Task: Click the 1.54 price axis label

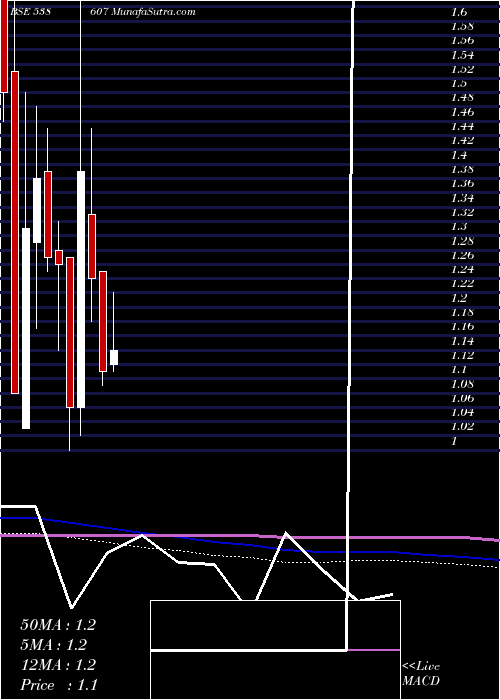Action: [x=462, y=55]
